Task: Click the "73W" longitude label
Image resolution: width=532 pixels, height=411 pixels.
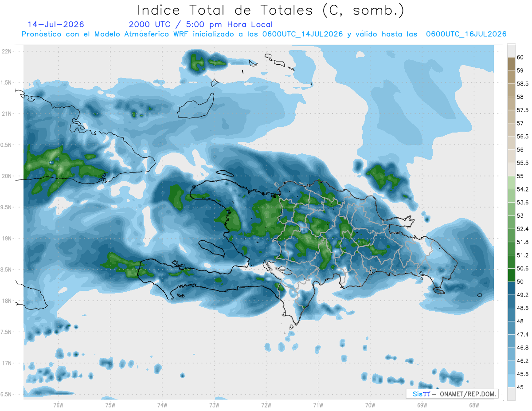Action: pyautogui.click(x=214, y=405)
